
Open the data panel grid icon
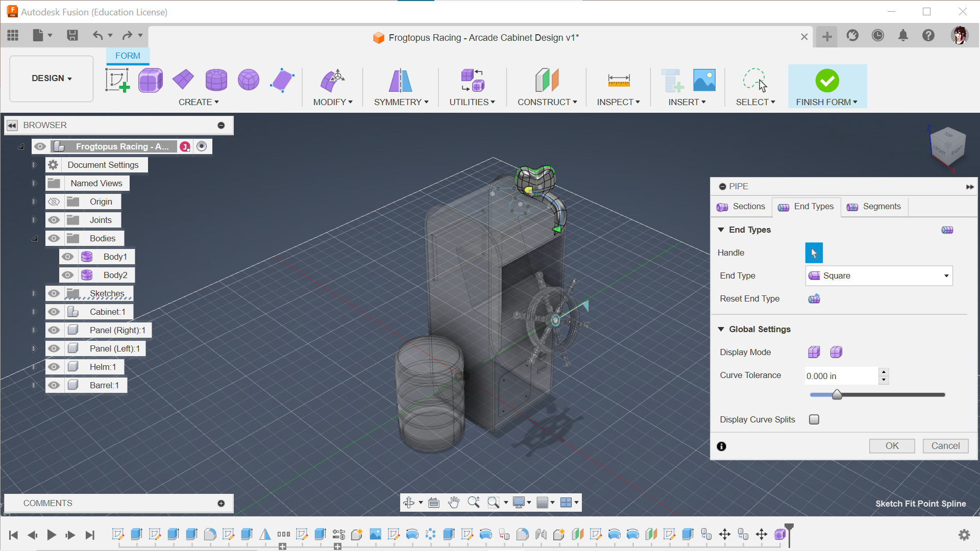coord(13,35)
